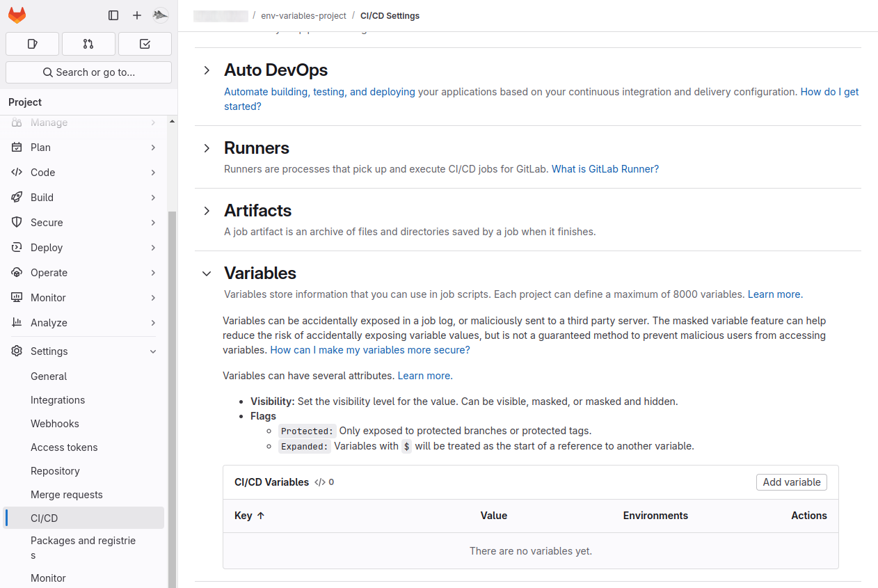The width and height of the screenshot is (878, 588).
Task: Open merge requests shortcut icon
Action: coord(88,44)
